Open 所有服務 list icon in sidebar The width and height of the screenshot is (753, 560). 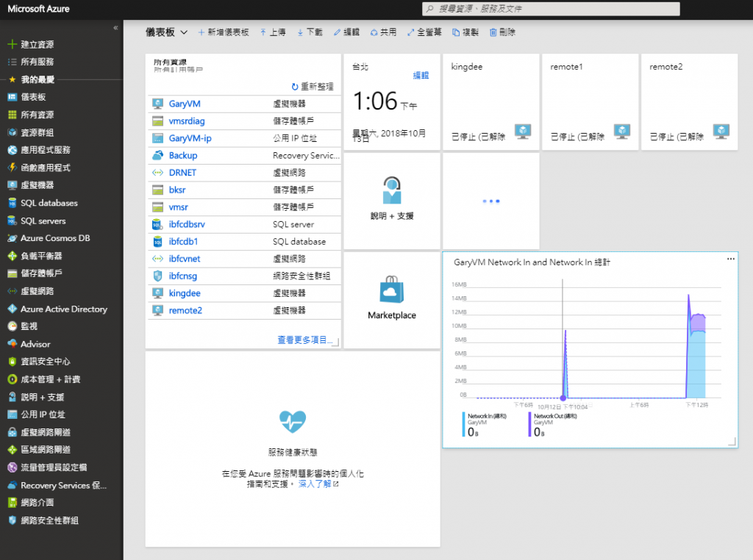[13, 62]
